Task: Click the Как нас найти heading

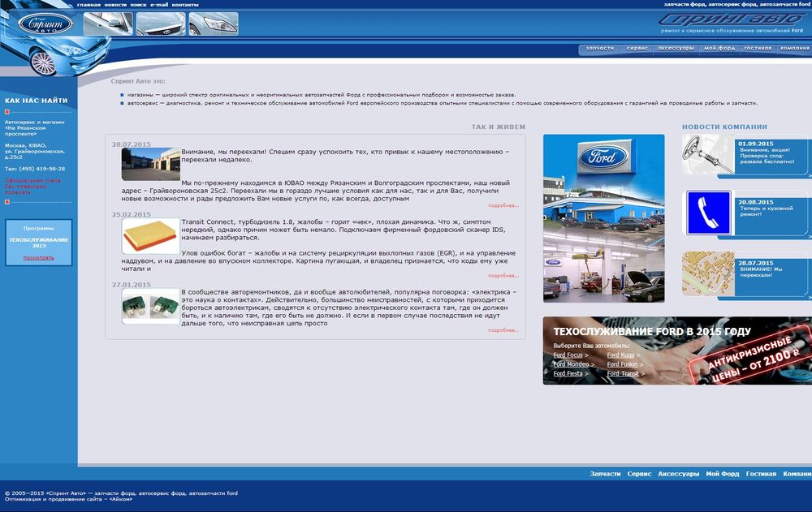Action: tap(37, 101)
